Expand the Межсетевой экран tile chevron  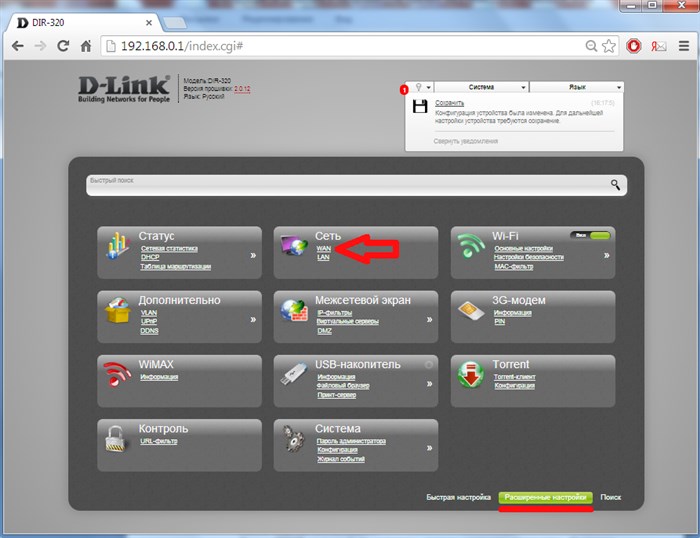tap(429, 320)
